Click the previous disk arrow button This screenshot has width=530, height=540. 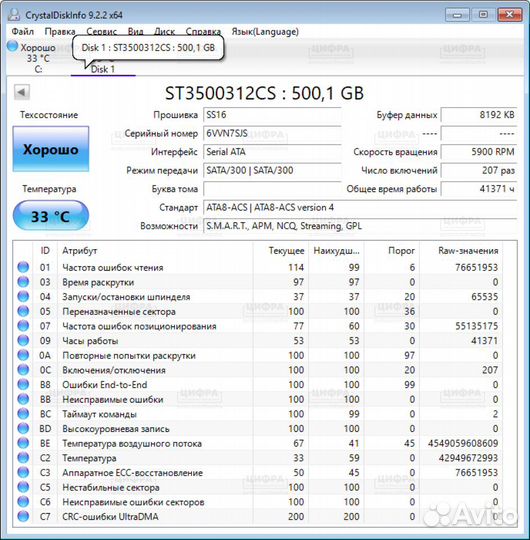tap(22, 92)
